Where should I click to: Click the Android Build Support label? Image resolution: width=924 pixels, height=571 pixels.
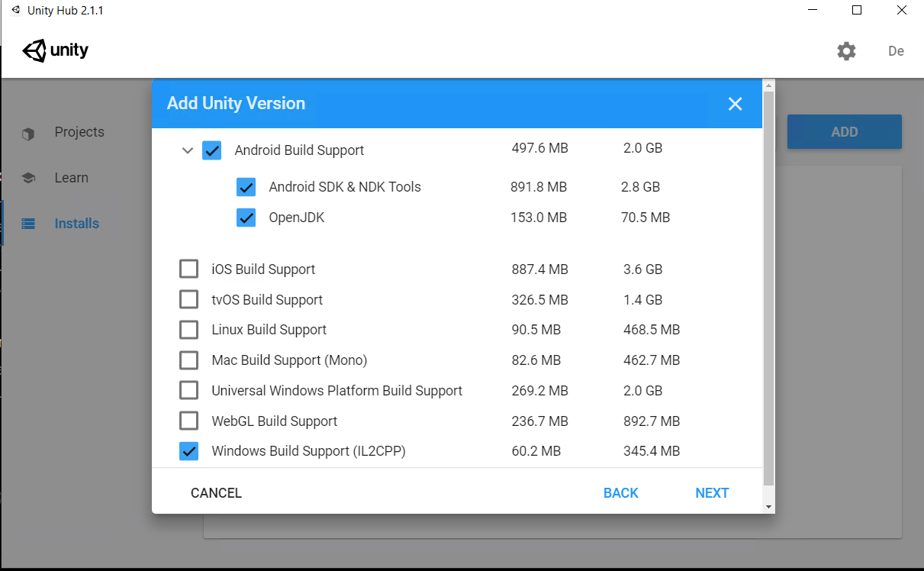(x=299, y=150)
